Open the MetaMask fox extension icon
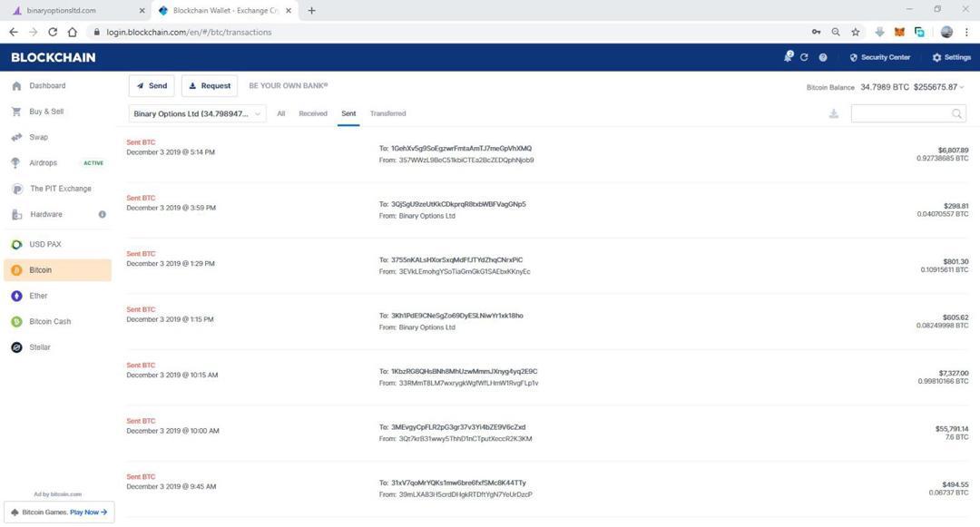The width and height of the screenshot is (980, 527). click(899, 32)
